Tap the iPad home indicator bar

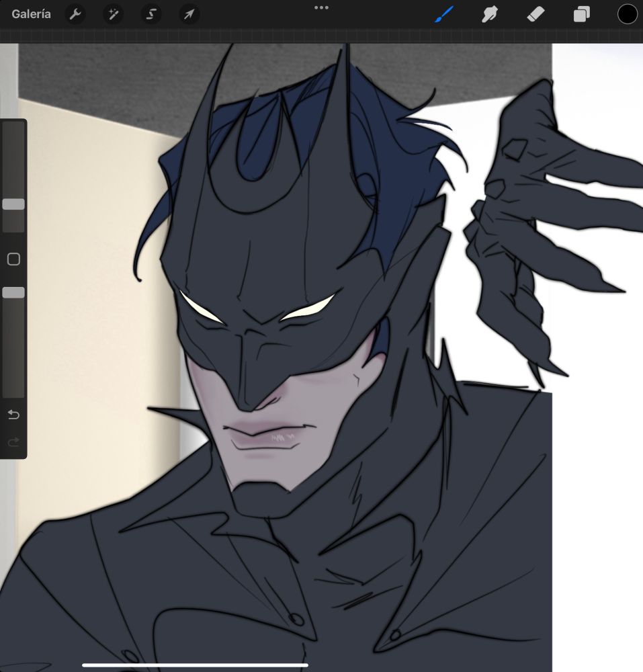point(195,665)
